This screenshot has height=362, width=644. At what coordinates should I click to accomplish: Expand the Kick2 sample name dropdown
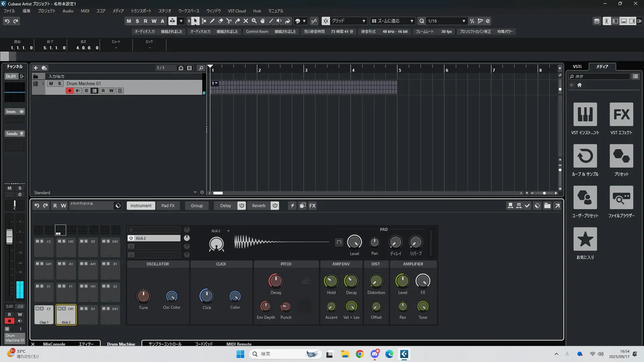tap(228, 231)
